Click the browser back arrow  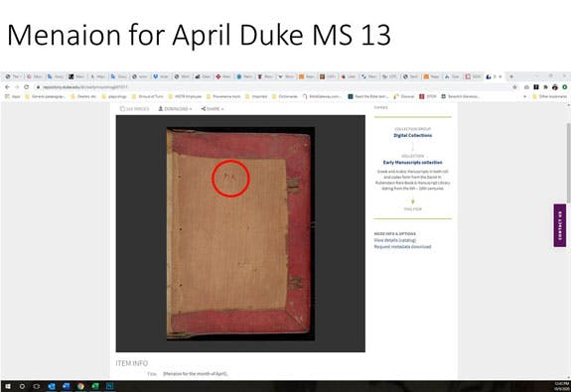[7, 87]
